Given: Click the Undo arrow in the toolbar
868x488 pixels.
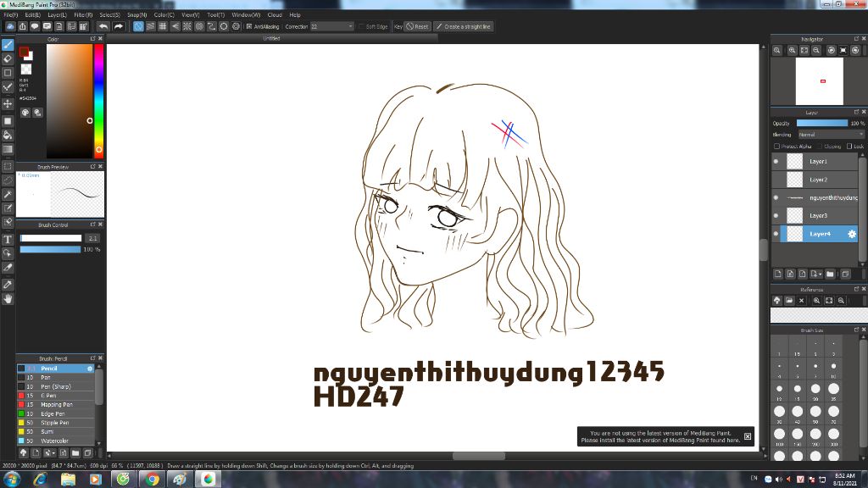Looking at the screenshot, I should pyautogui.click(x=103, y=26).
